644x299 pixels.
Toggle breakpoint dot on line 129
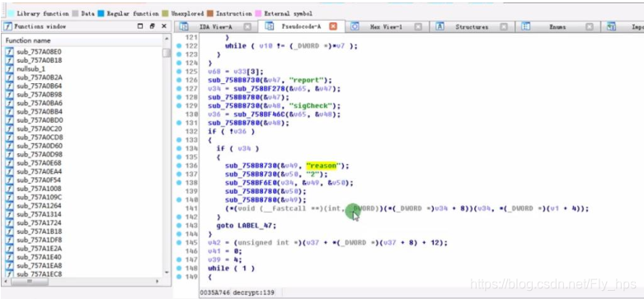point(179,105)
